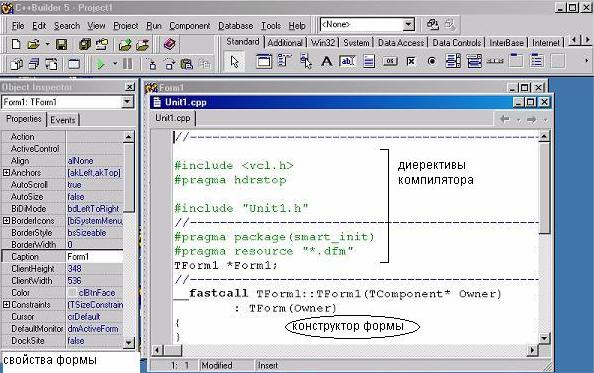594x373 pixels.
Task: Click Remove file from project icon
Action: click(142, 44)
